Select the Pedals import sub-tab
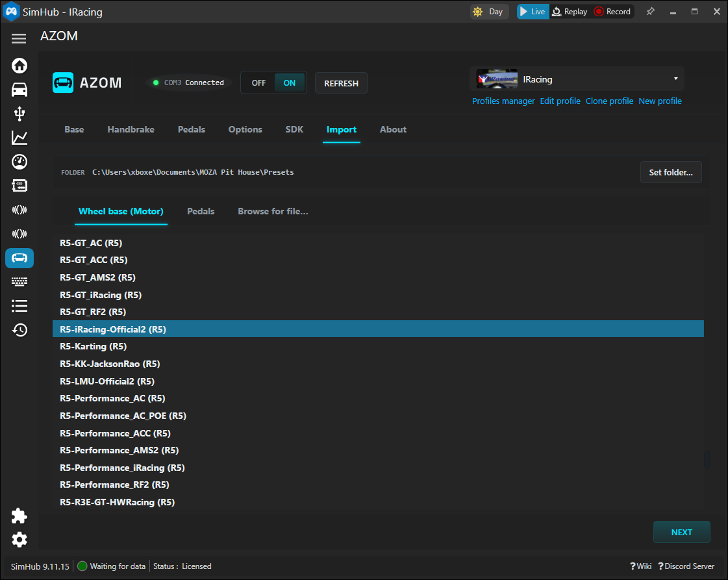 pos(201,212)
